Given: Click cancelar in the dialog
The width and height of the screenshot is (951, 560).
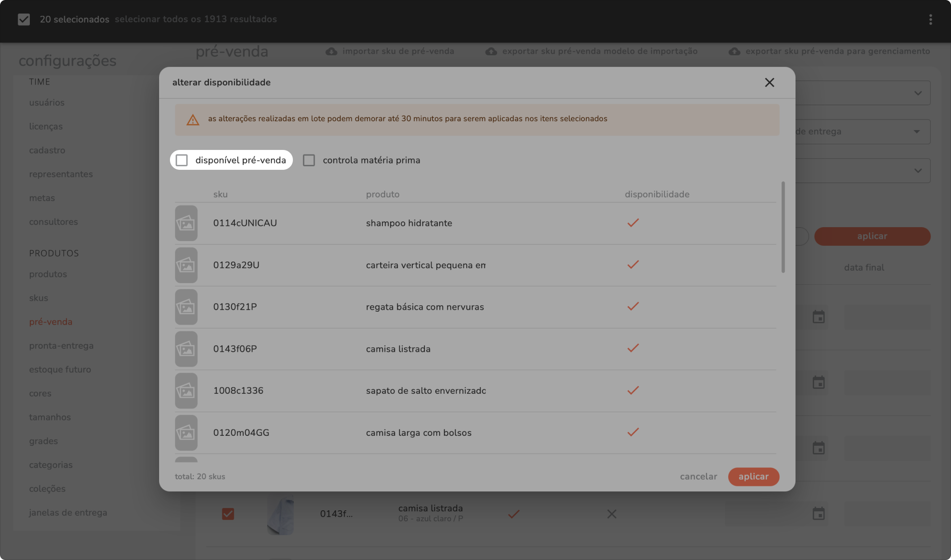Looking at the screenshot, I should click(x=698, y=477).
